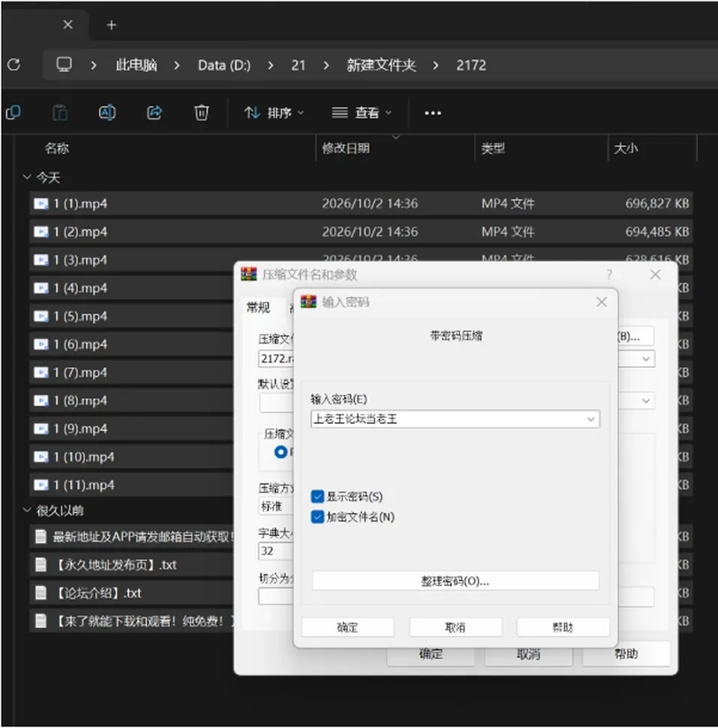Open the 查看 view menu
The image size is (718, 728).
coord(361,113)
